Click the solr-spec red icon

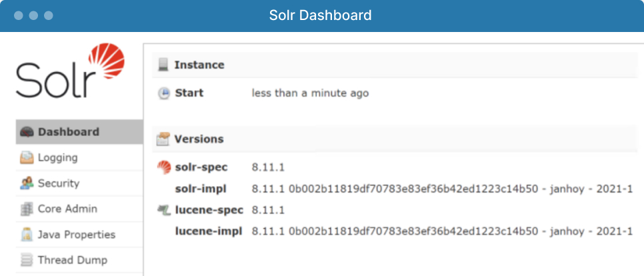pos(163,167)
